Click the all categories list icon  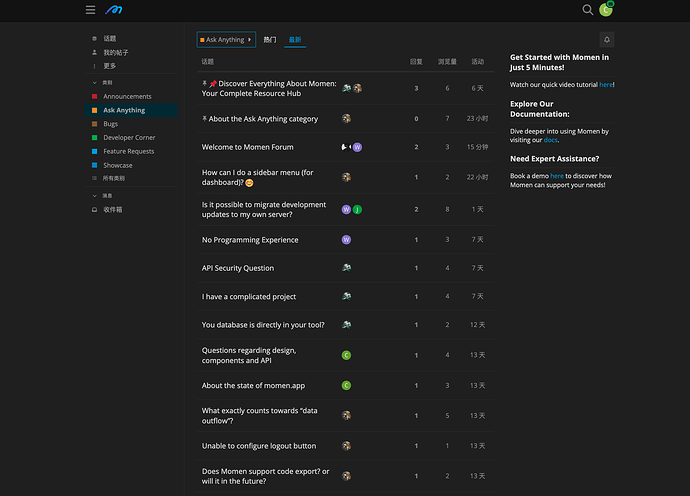(x=94, y=178)
